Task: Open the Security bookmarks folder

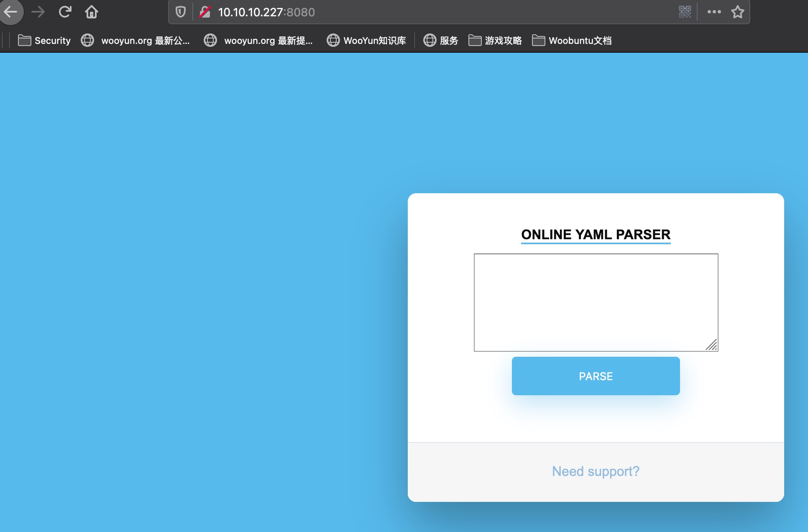Action: pos(44,41)
